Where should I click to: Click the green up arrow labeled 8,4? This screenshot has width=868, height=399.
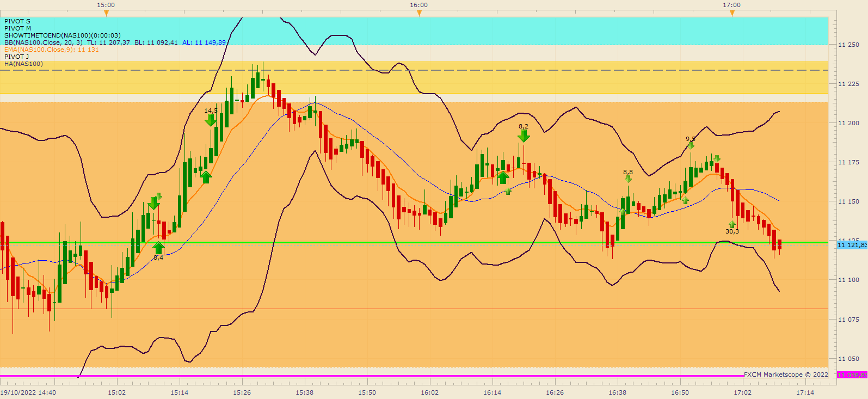point(158,248)
